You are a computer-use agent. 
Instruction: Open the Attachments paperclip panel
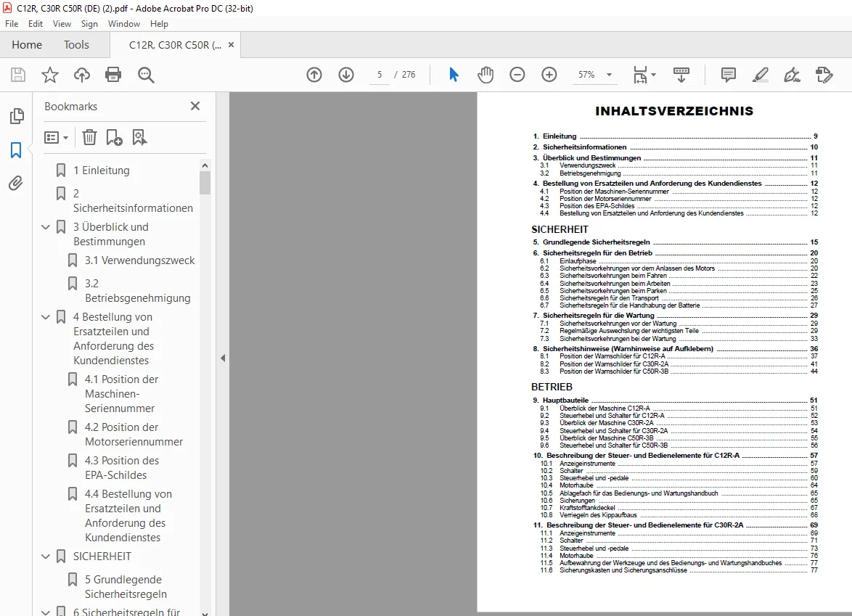[16, 183]
